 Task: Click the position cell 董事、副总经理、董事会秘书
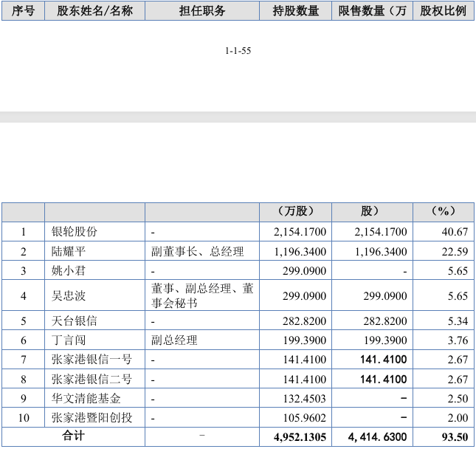tap(202, 295)
